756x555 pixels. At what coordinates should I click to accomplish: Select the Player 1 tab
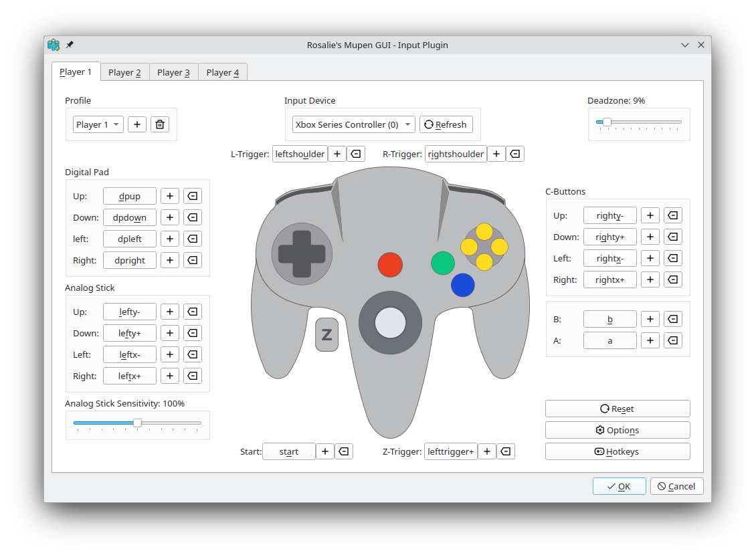(x=76, y=72)
